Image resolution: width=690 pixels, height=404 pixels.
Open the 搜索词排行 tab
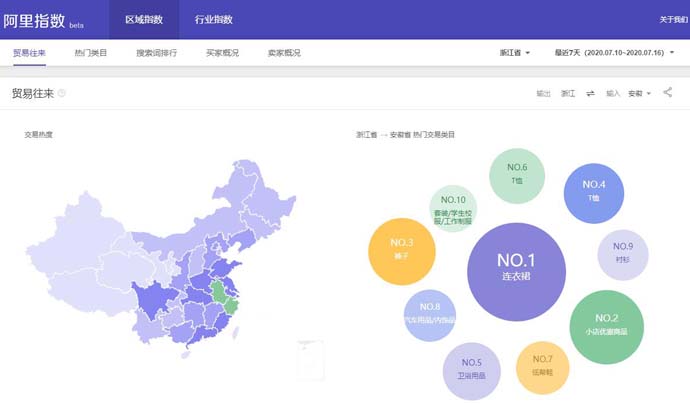coord(156,52)
